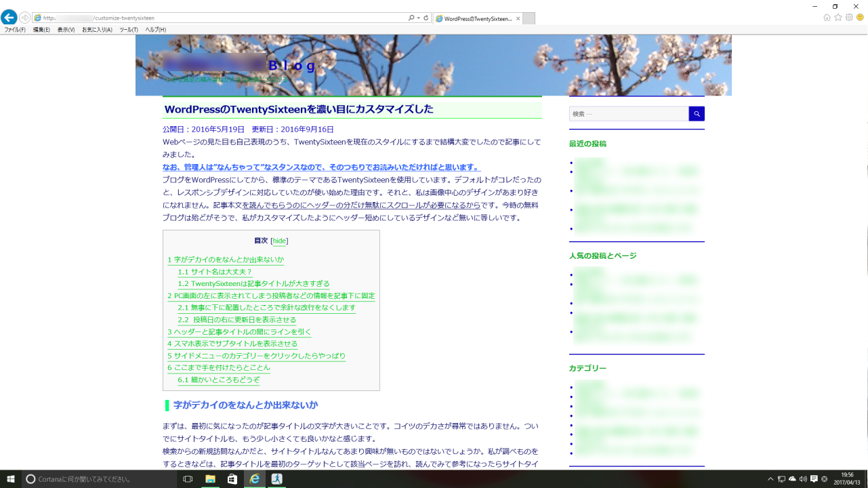The height and width of the screenshot is (488, 868).
Task: Click the 人気の投稿とページ sidebar heading
Action: pos(602,256)
